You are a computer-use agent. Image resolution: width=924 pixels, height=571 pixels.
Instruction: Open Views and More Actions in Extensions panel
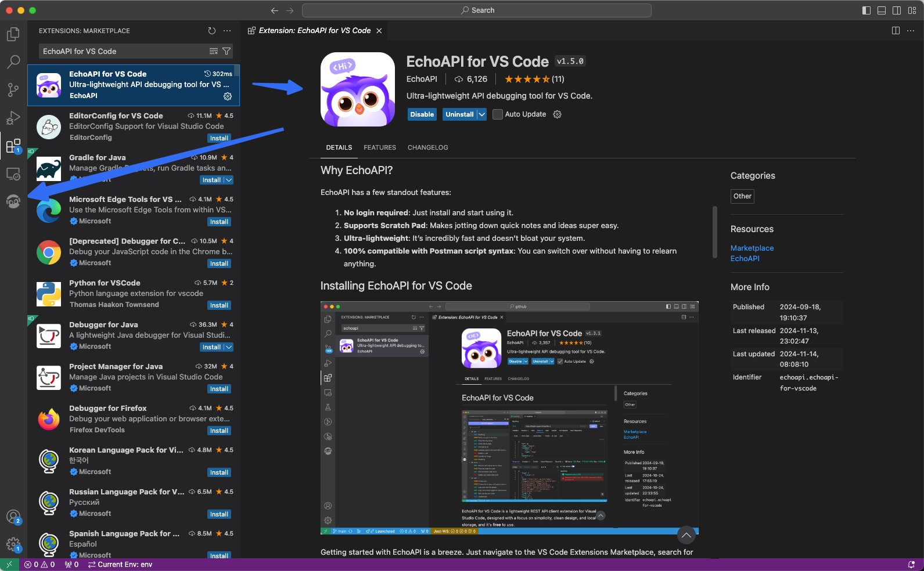click(227, 31)
